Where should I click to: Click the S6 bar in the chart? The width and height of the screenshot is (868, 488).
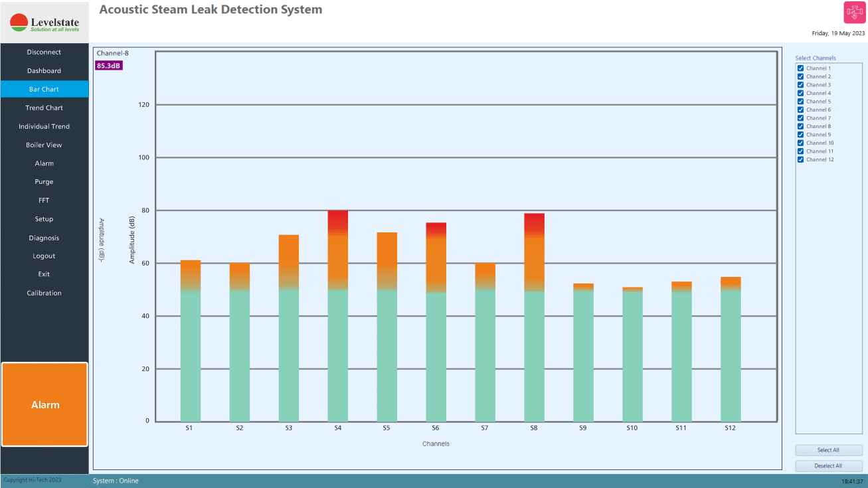tap(436, 322)
